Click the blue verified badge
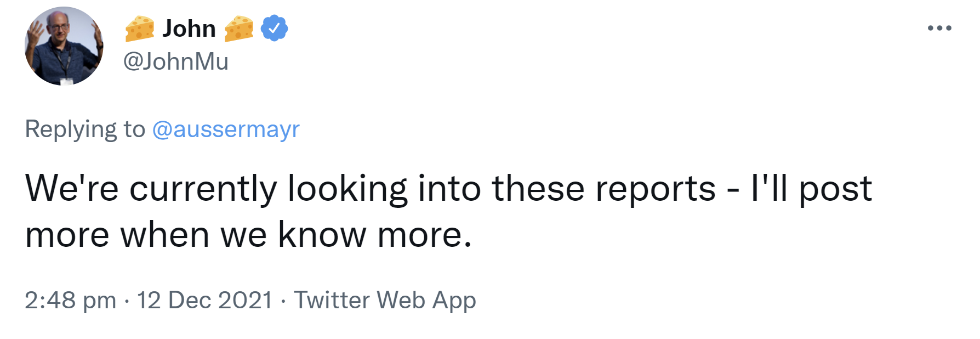This screenshot has height=339, width=980. pyautogui.click(x=274, y=28)
